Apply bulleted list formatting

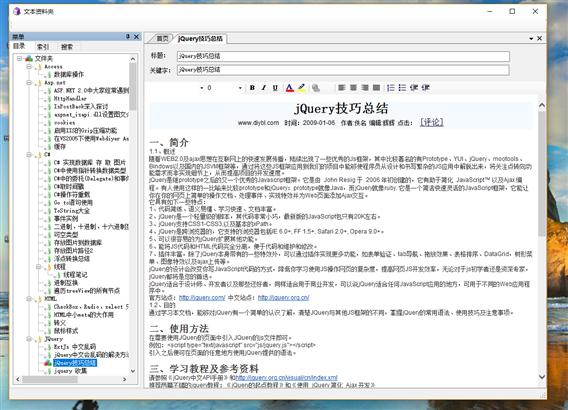tap(402, 88)
